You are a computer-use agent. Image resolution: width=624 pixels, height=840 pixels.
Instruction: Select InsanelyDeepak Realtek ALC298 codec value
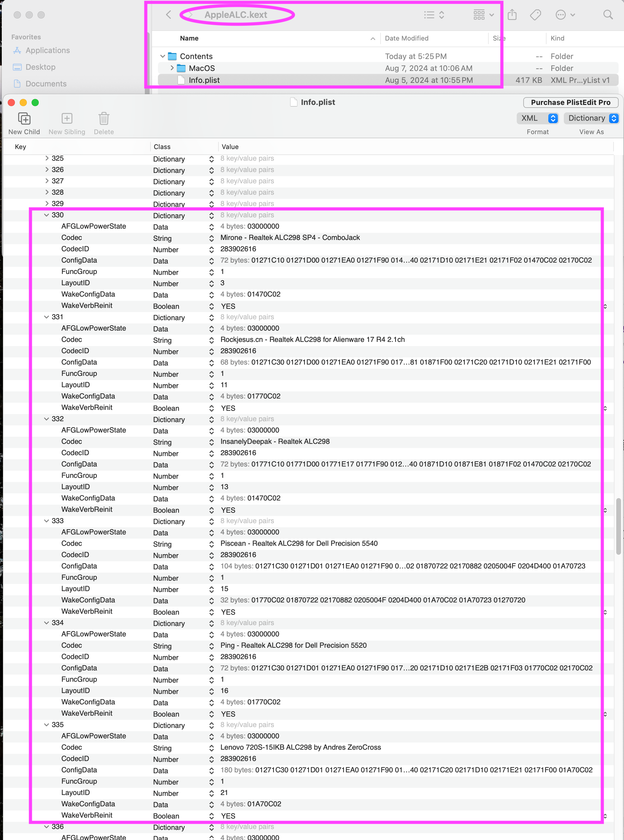(275, 441)
